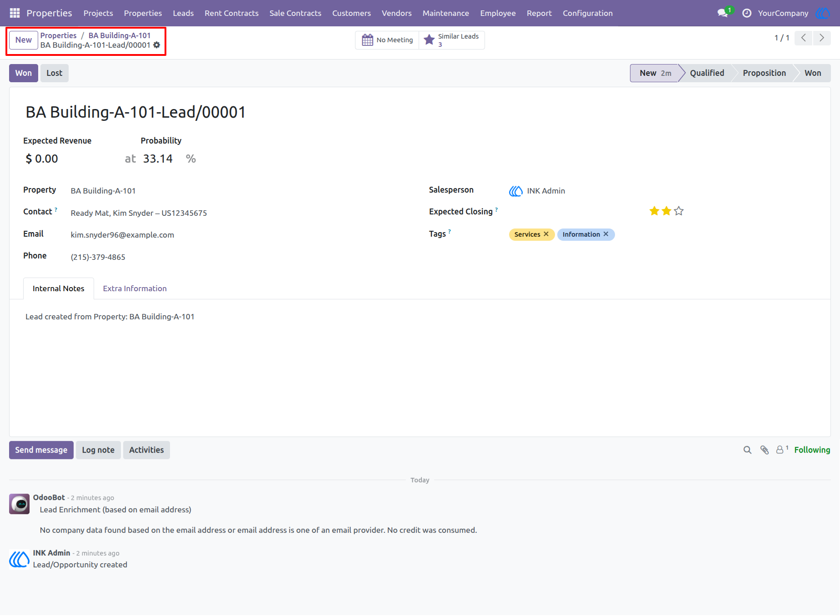This screenshot has height=616, width=840.
Task: Open the conversations chat icon
Action: (x=723, y=13)
